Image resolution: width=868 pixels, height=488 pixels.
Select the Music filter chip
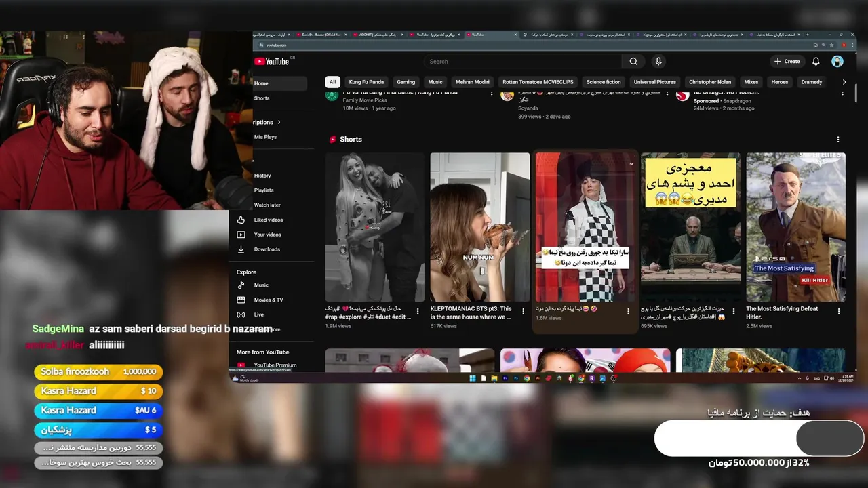pos(435,82)
